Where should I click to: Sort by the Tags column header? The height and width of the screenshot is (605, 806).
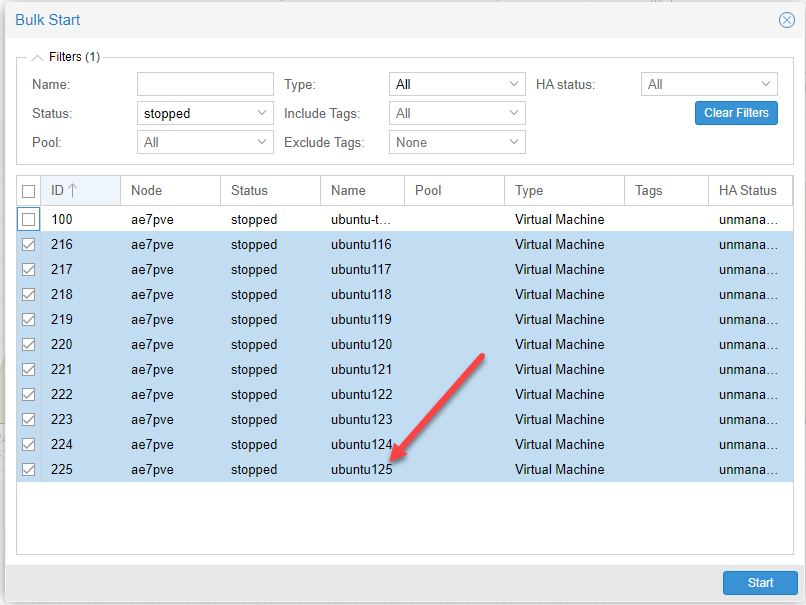[666, 191]
